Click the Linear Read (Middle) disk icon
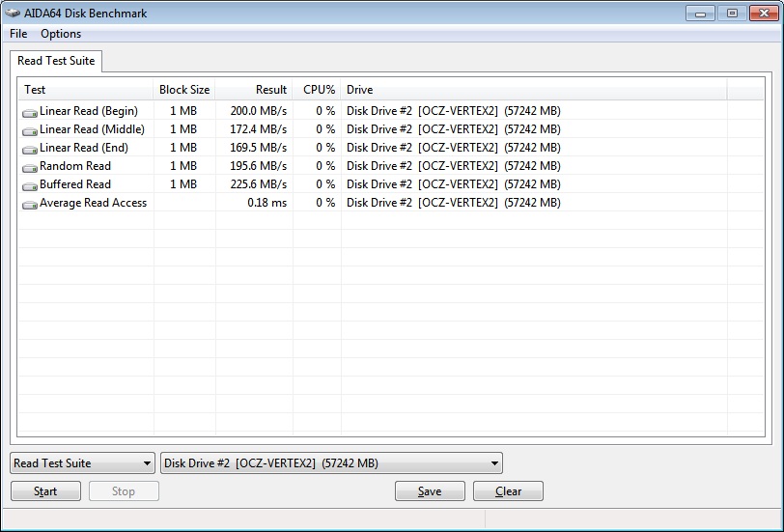Image resolution: width=784 pixels, height=532 pixels. [30, 130]
